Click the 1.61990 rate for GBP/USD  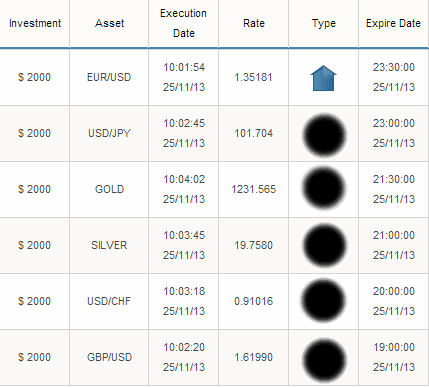coord(254,357)
